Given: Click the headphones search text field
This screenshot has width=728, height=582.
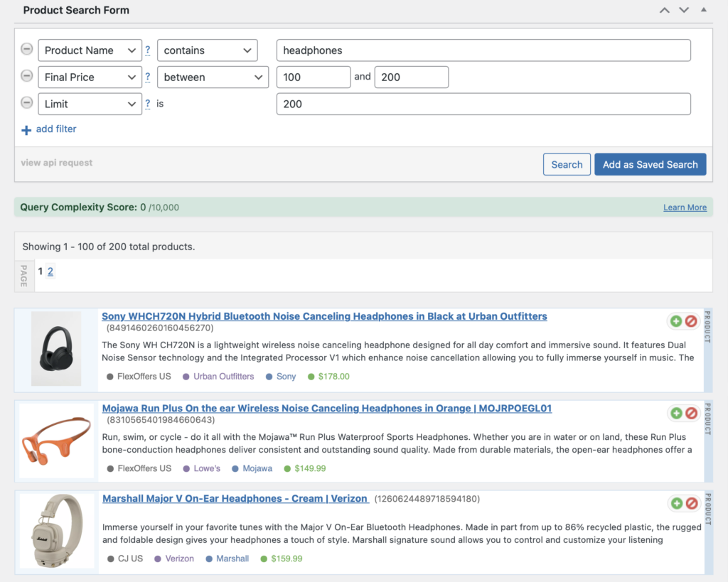Looking at the screenshot, I should tap(483, 50).
